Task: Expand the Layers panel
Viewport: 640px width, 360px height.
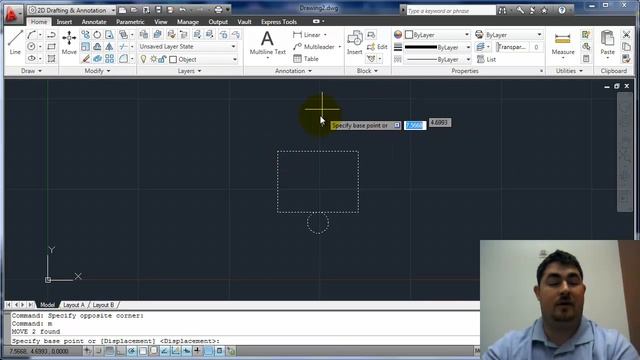Action: (189, 71)
